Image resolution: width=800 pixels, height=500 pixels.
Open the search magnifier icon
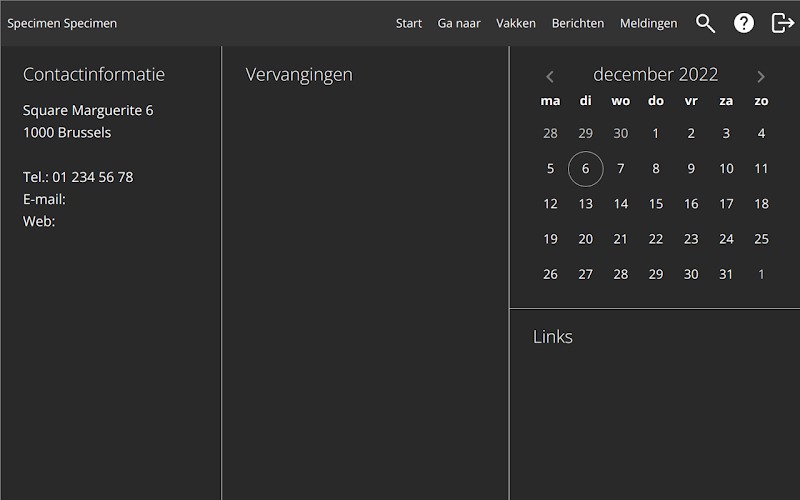(705, 23)
